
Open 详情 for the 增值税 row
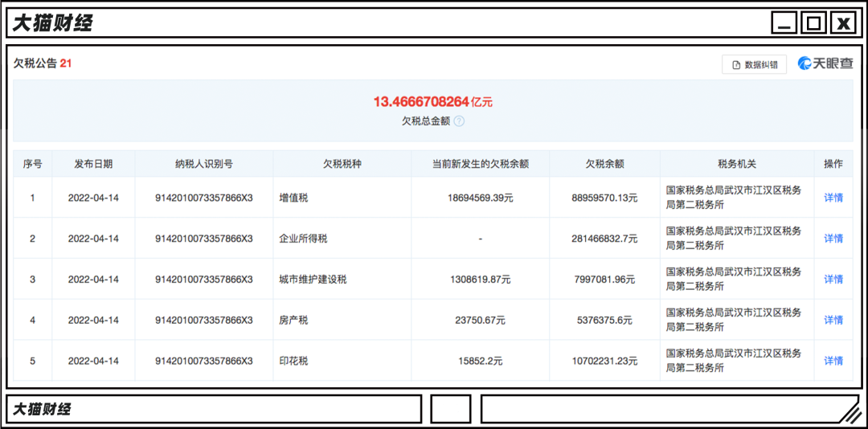[833, 198]
